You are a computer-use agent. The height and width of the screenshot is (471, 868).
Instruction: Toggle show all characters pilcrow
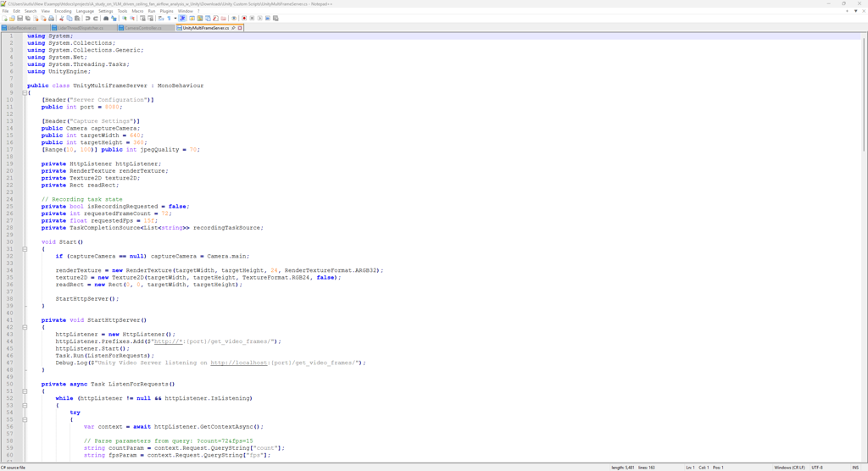click(169, 19)
